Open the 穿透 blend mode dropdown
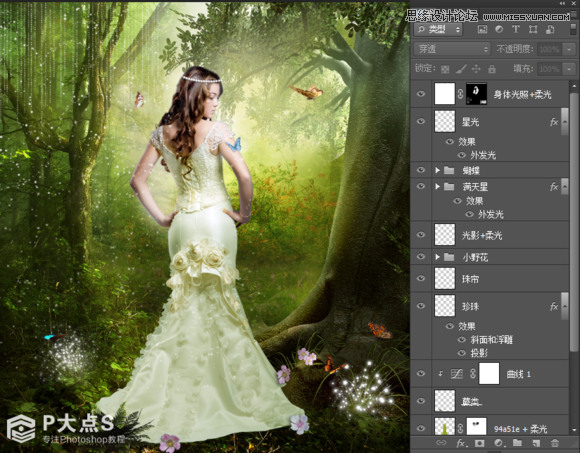 pyautogui.click(x=452, y=49)
